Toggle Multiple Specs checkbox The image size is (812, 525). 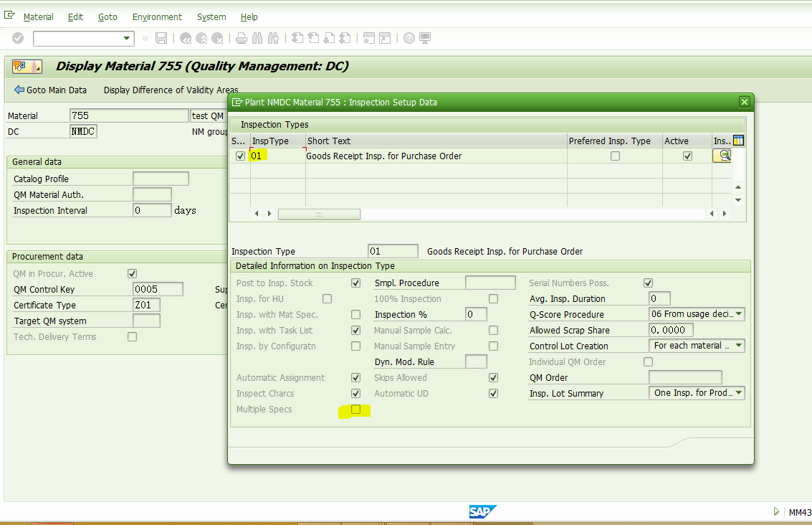(355, 410)
